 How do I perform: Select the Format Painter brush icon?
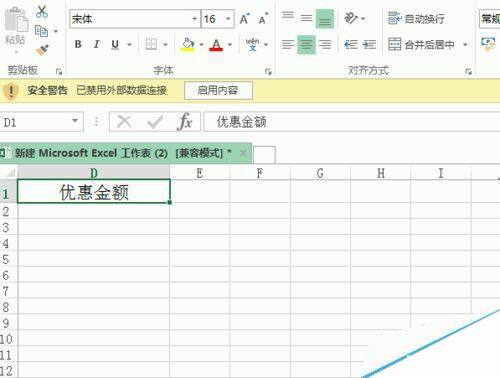click(x=42, y=50)
